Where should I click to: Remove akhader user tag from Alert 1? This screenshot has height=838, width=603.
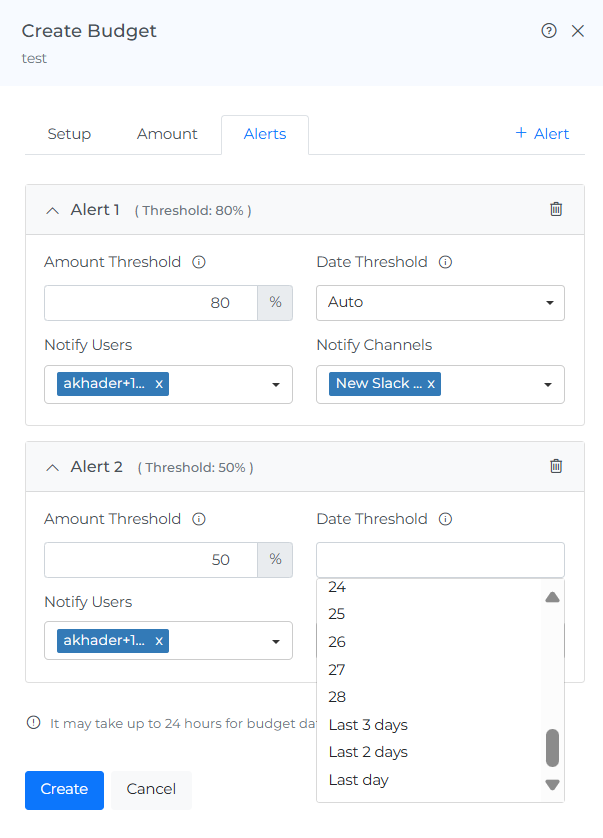pyautogui.click(x=159, y=384)
